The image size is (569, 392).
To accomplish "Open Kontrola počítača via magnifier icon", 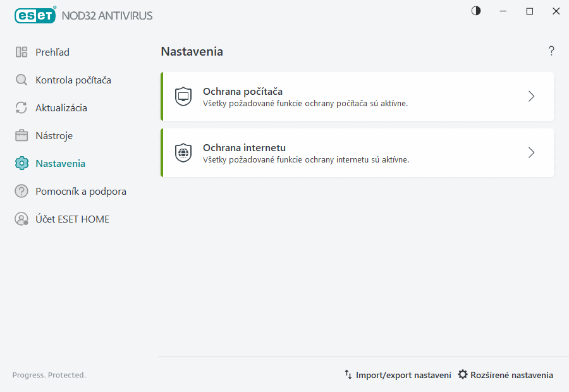I will coord(21,80).
